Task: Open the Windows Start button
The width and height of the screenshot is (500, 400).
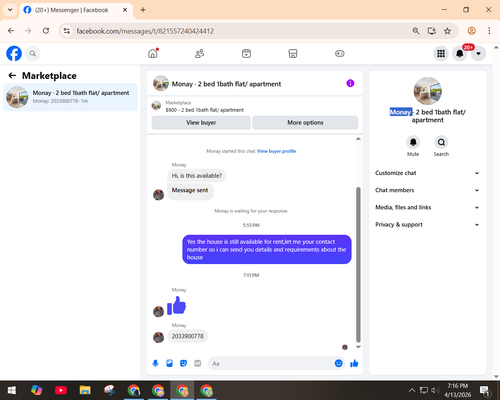Action: click(x=12, y=390)
